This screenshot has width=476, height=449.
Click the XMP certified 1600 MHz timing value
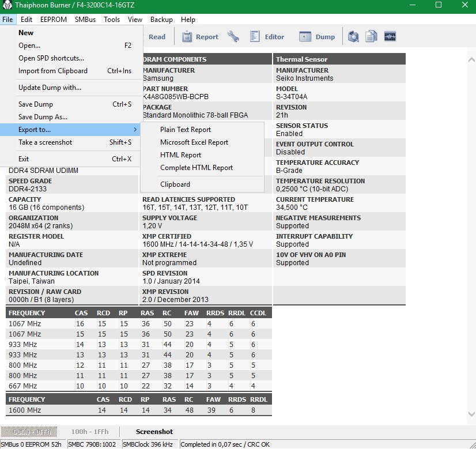point(198,244)
